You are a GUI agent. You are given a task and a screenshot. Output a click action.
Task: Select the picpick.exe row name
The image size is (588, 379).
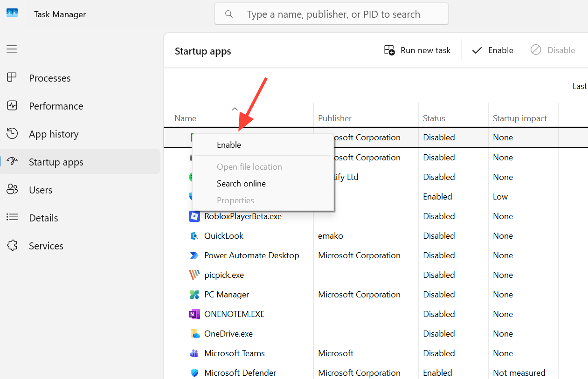[x=224, y=275]
